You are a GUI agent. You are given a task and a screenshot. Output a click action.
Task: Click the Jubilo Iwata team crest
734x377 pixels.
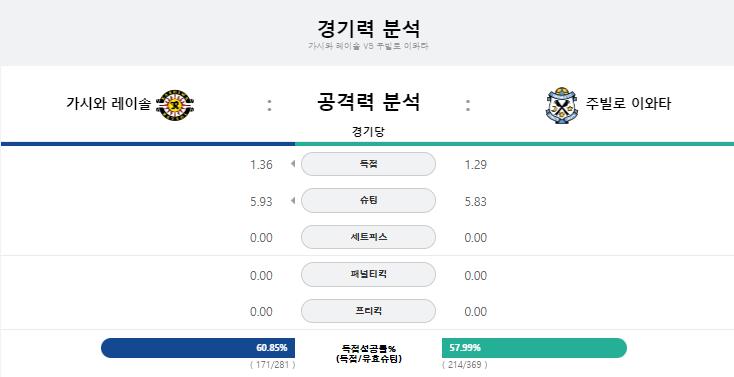[x=561, y=105]
